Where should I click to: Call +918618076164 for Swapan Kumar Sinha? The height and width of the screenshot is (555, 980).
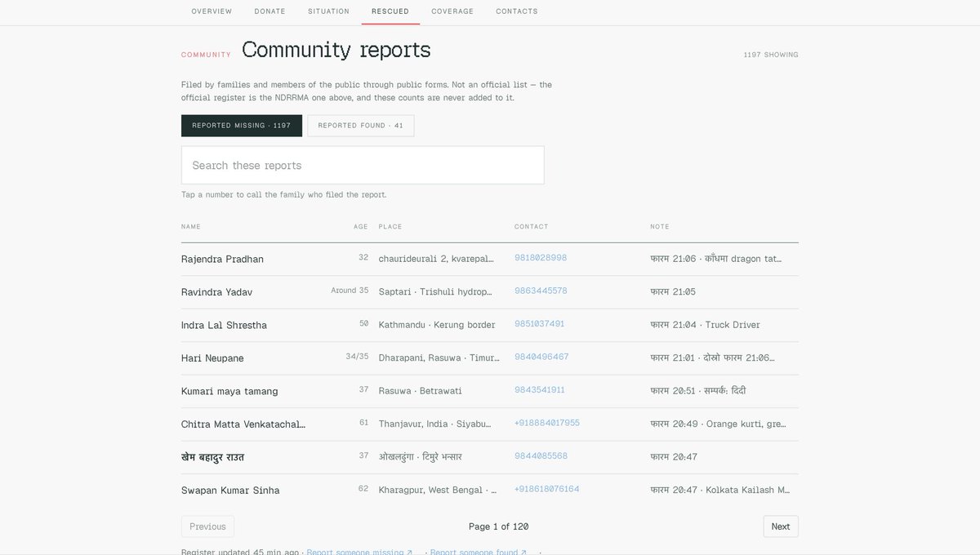coord(547,489)
